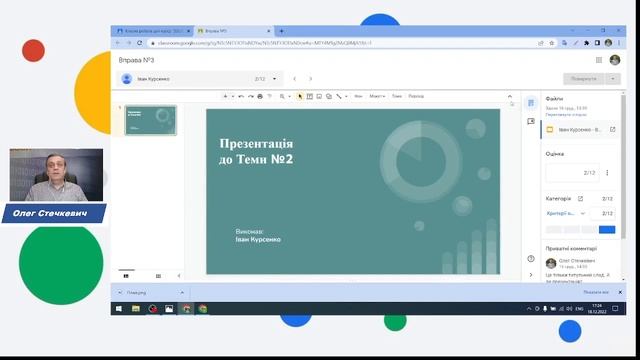The image size is (640, 360).
Task: Select the slide 1 thumbnail
Action: [x=151, y=120]
